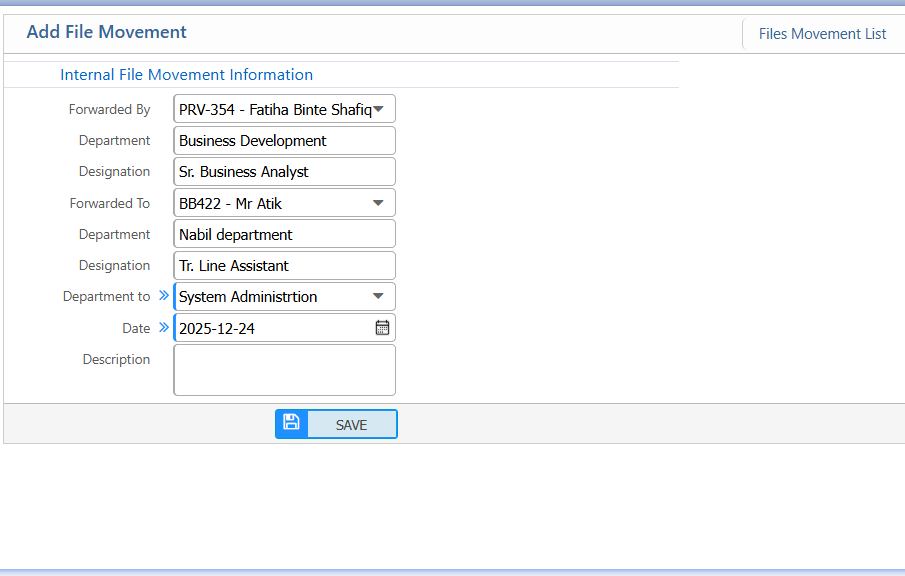Click the SAVE button
Viewport: 905px width, 576px height.
click(351, 423)
